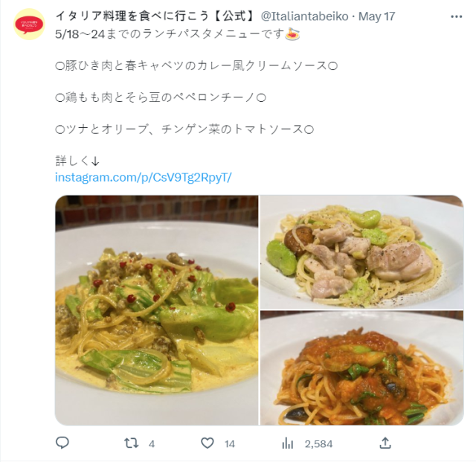
Task: Click the retweet count number 4
Action: point(152,444)
